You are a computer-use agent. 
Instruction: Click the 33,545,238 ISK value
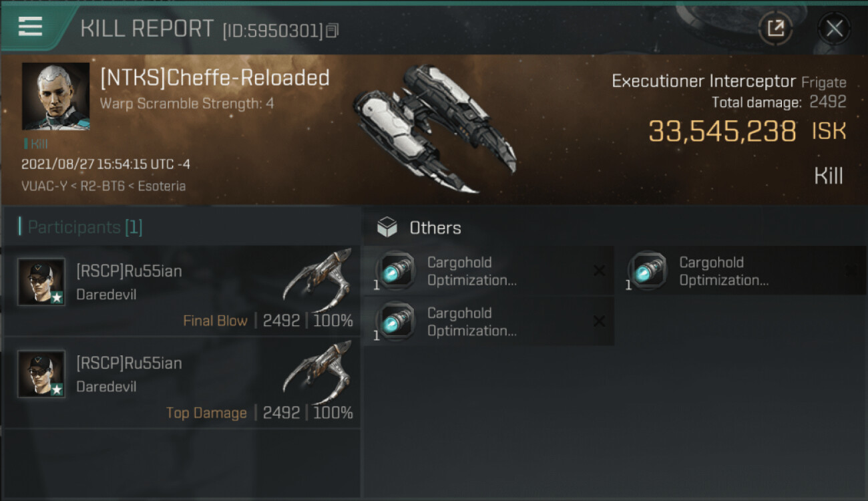[722, 132]
